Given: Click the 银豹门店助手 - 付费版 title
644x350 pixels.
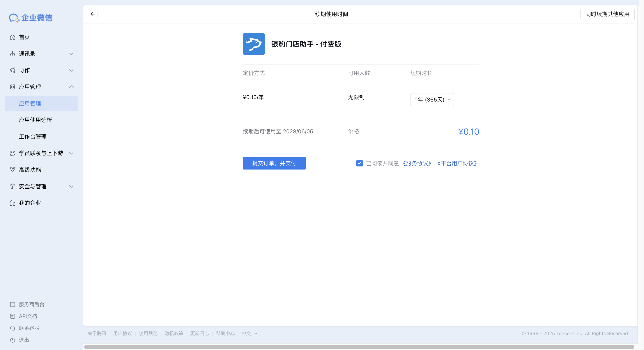Looking at the screenshot, I should pyautogui.click(x=306, y=44).
